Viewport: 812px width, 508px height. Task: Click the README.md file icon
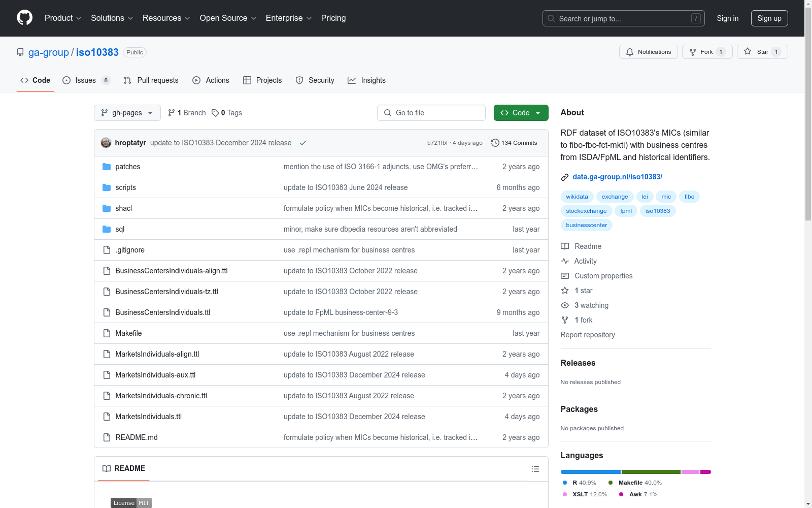[x=107, y=437]
